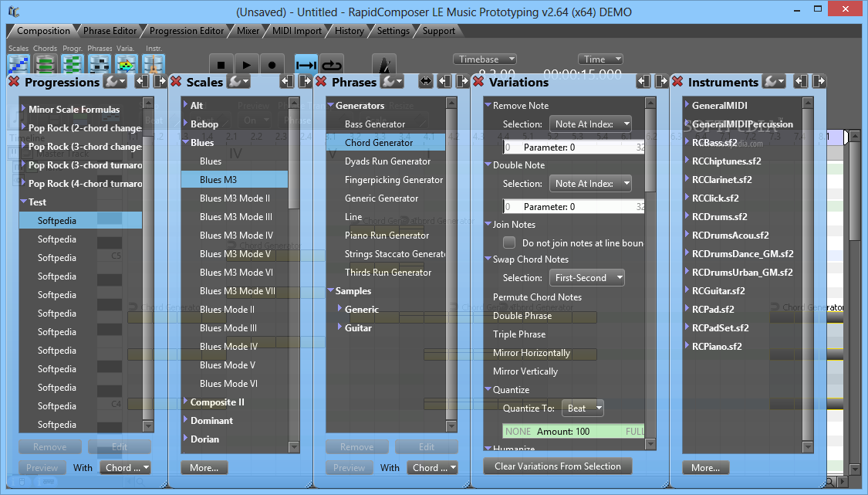Open the Variations browser toolbar icon
The height and width of the screenshot is (495, 868).
[127, 64]
